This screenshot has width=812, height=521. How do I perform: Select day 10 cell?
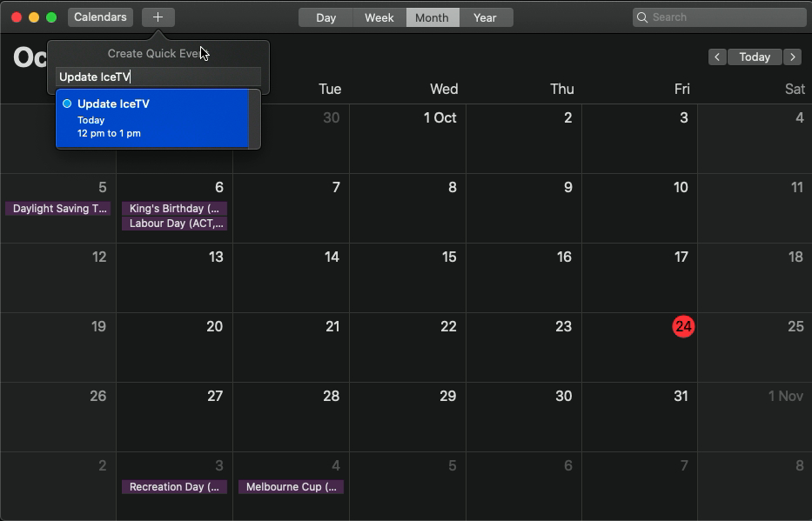pos(640,209)
